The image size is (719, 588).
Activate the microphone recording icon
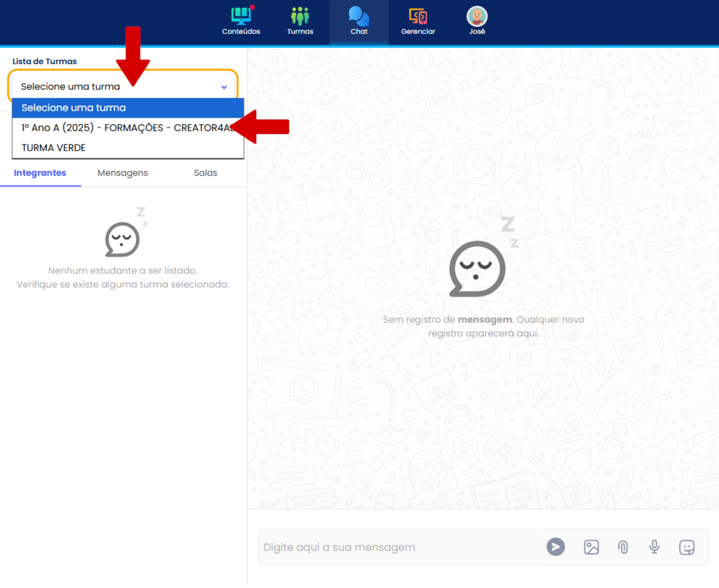tap(654, 547)
